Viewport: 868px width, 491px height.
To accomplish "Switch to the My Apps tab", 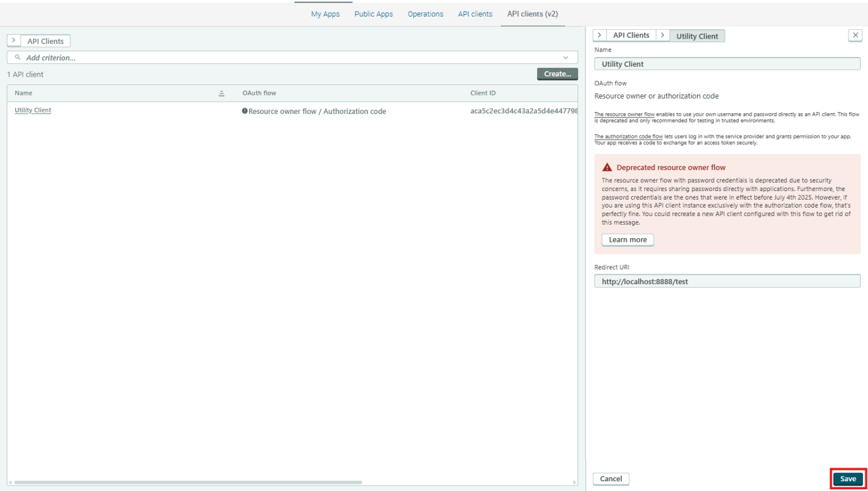I will [325, 14].
